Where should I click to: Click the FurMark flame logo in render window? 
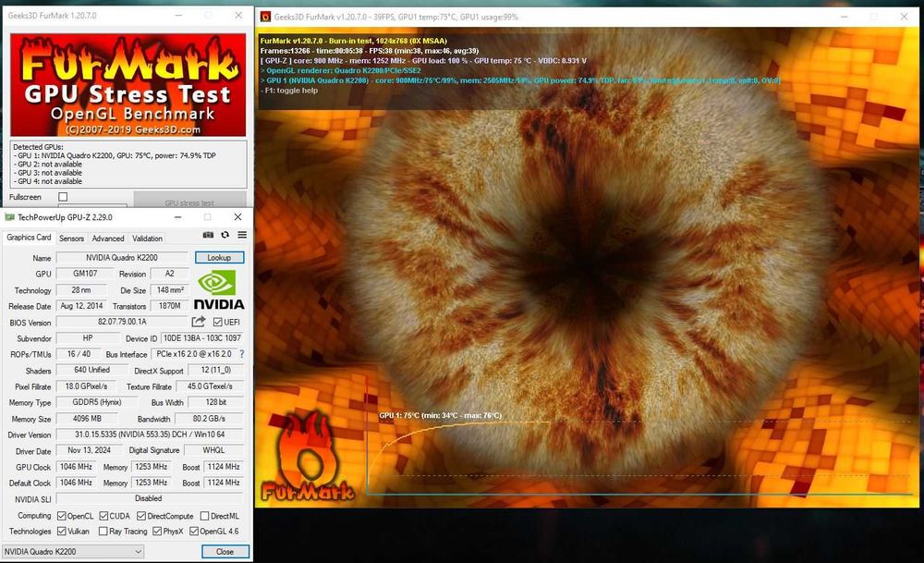pyautogui.click(x=306, y=457)
